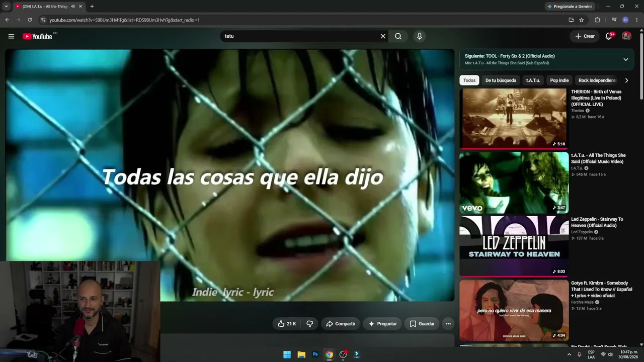Click the Gotye ft. Kimbra video title
This screenshot has width=644, height=362.
coord(601,289)
